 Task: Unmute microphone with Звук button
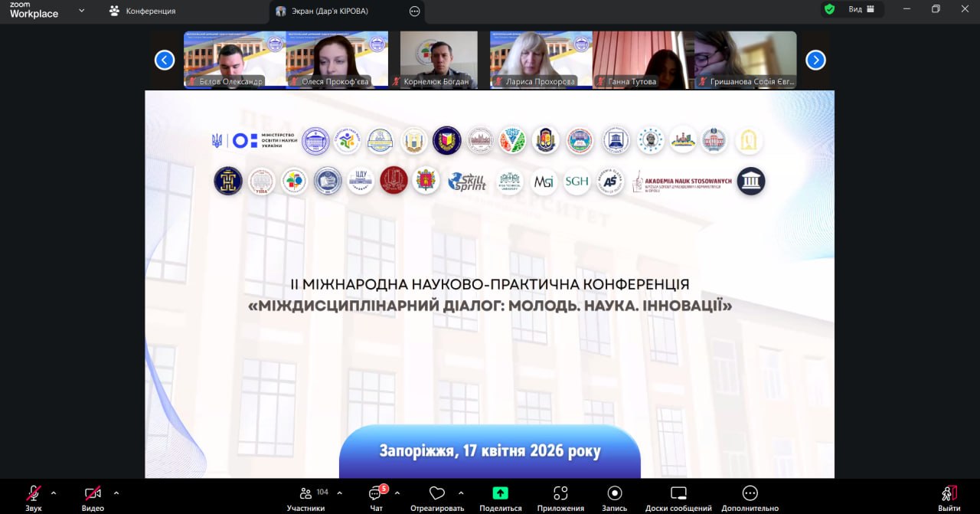33,493
